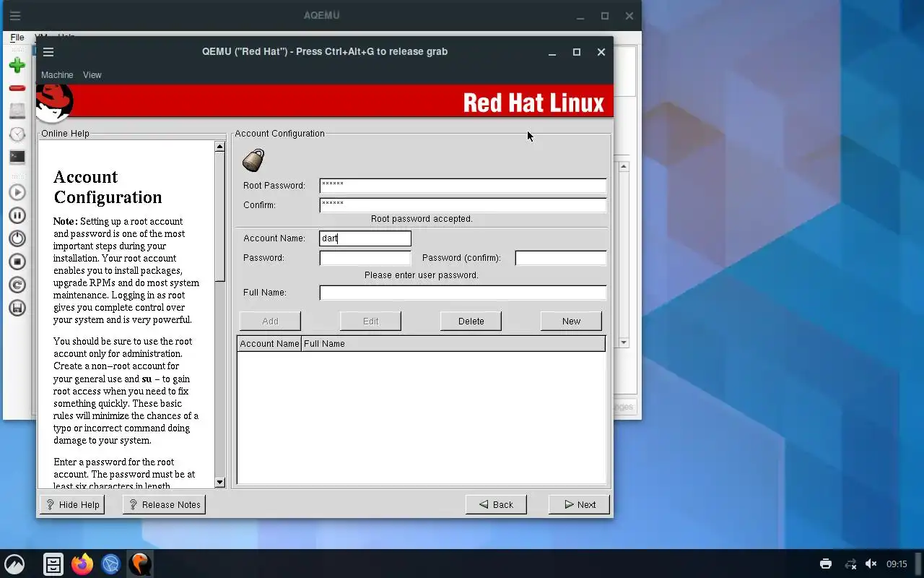
Task: Click the Full Name input field
Action: [463, 293]
